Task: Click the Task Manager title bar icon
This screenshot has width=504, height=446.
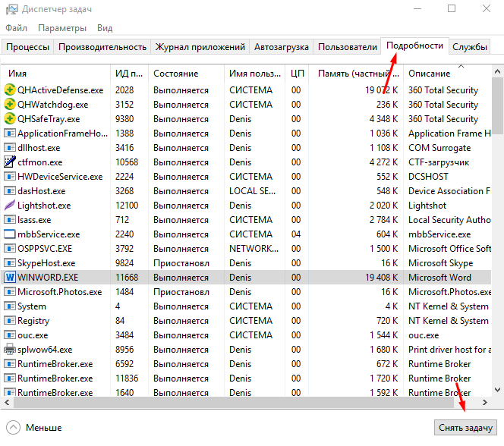Action: [x=12, y=9]
